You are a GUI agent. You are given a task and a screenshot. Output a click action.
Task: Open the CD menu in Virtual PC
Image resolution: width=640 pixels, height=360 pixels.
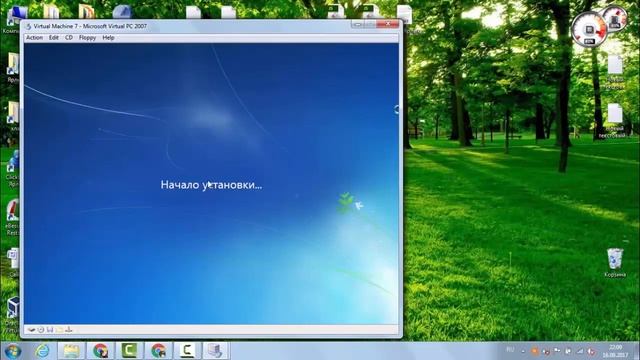click(x=69, y=38)
